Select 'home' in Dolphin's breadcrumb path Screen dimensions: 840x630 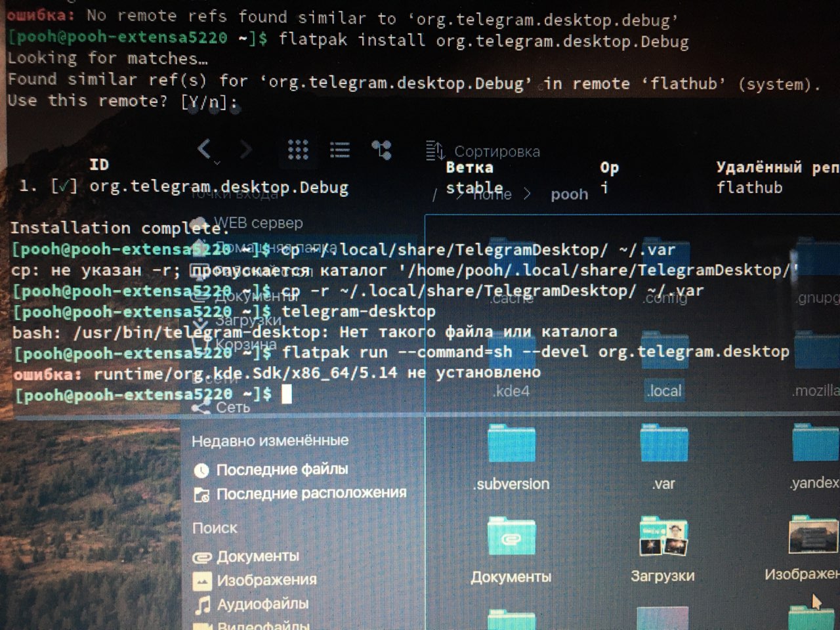[492, 194]
